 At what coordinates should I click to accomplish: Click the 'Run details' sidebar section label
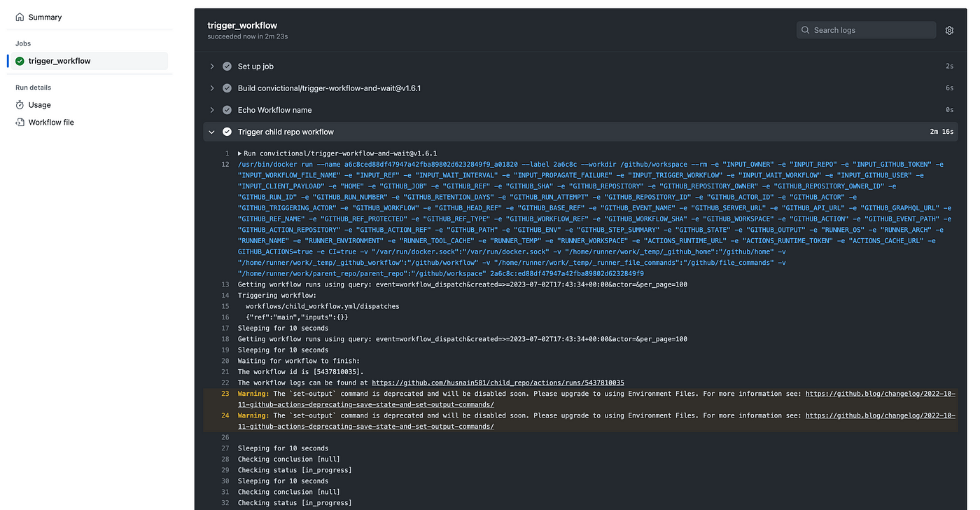33,88
